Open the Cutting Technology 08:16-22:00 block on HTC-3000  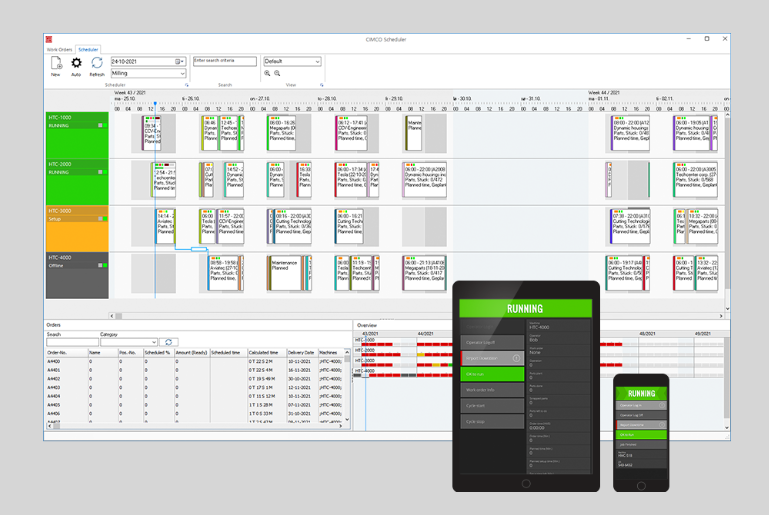(x=292, y=226)
